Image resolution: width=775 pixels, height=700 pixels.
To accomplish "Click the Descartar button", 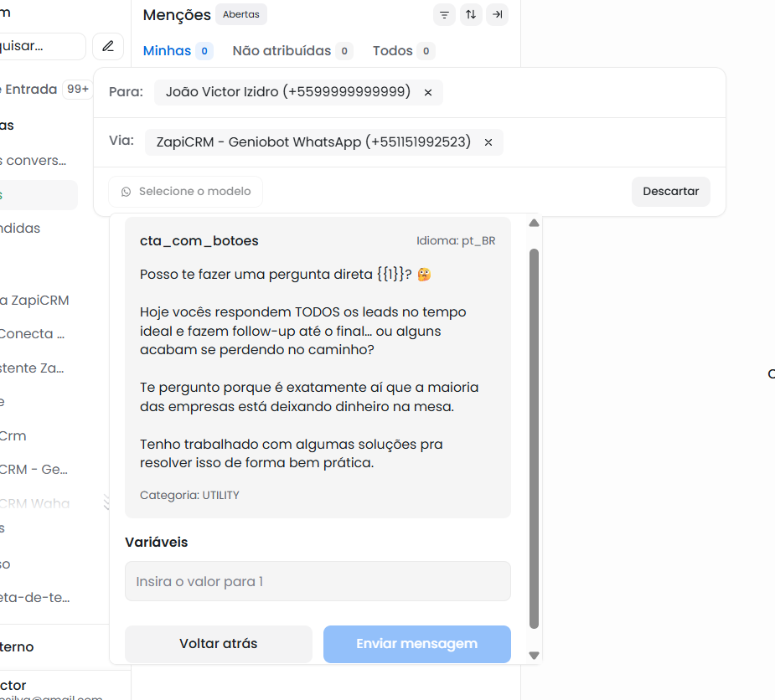I will pos(670,191).
